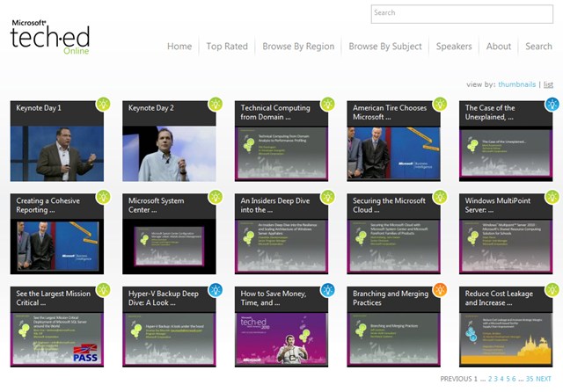Switch to thumbnails view
The width and height of the screenshot is (563, 392).
516,84
